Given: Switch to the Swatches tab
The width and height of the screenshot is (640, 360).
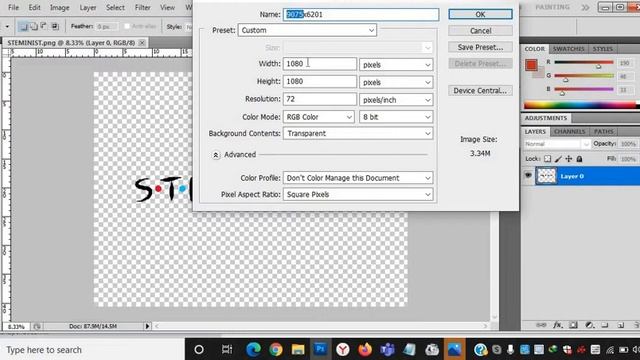Looking at the screenshot, I should pos(568,49).
